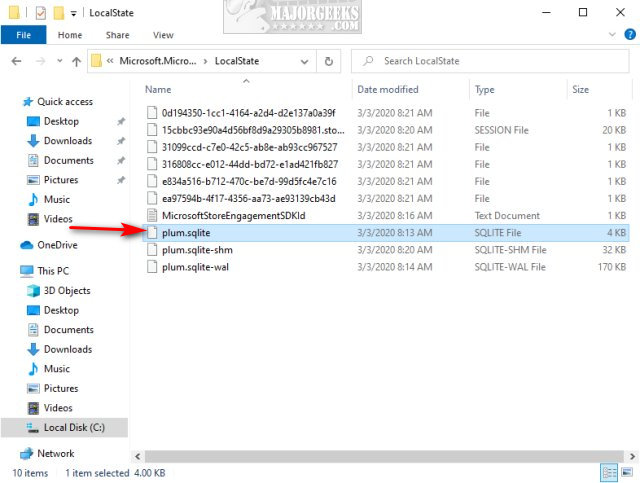Click the Search LocalState field
Screen dimensions: 640x483
pos(490,61)
